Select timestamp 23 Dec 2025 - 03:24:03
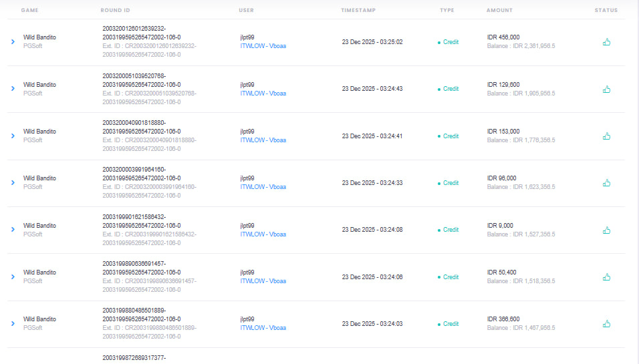This screenshot has width=639, height=364. (x=372, y=324)
